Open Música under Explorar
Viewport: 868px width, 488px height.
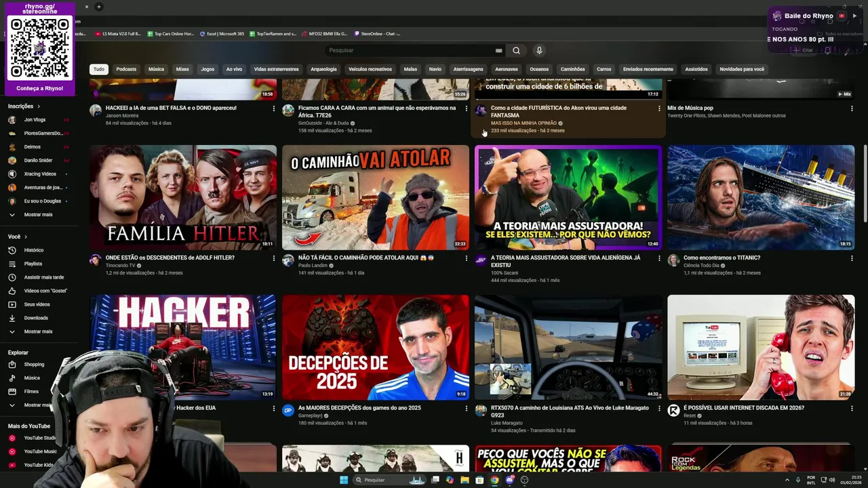coord(32,378)
